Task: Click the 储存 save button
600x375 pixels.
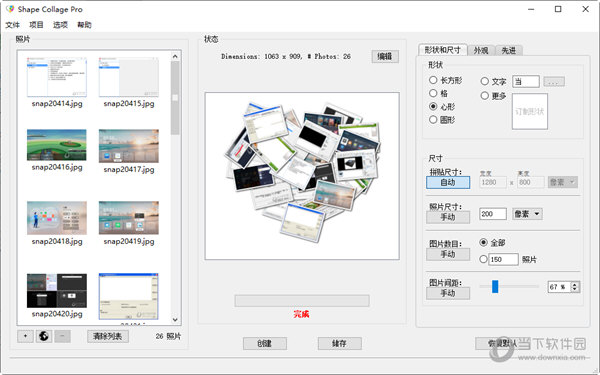Action: [339, 343]
